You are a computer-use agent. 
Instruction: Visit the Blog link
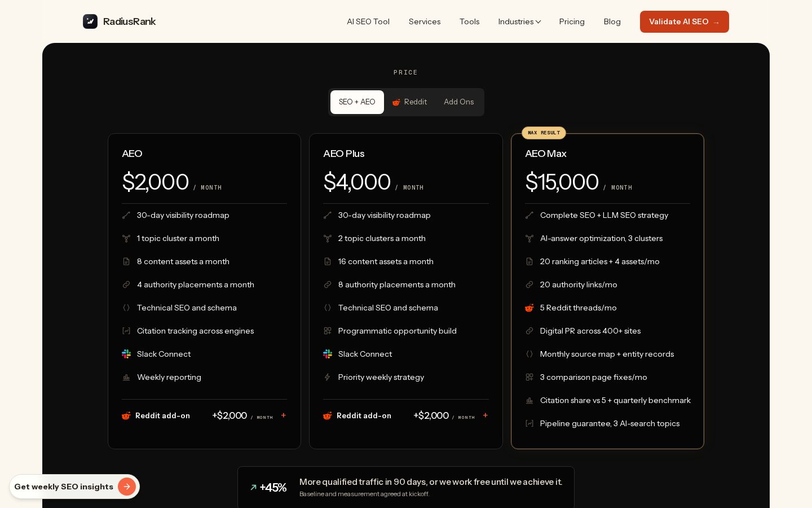click(612, 21)
